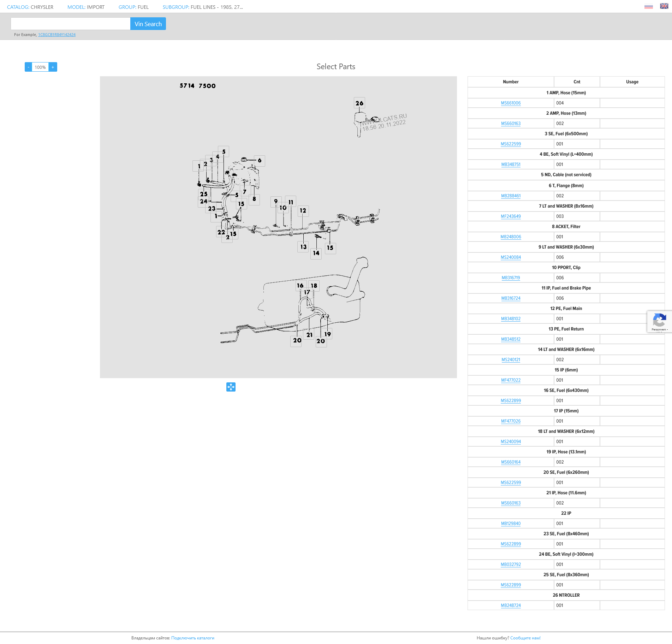Focus the VIN search input field
This screenshot has height=644, width=672.
71,24
